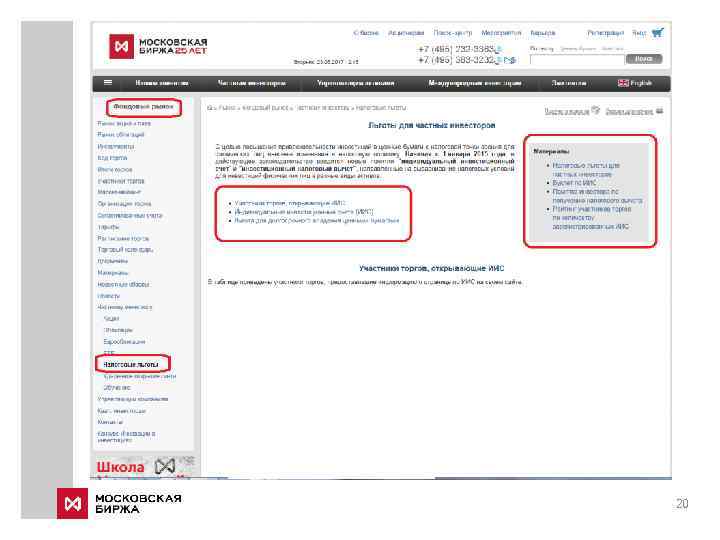Click Фондовый рынок in the breadcrumb trail

(264, 107)
